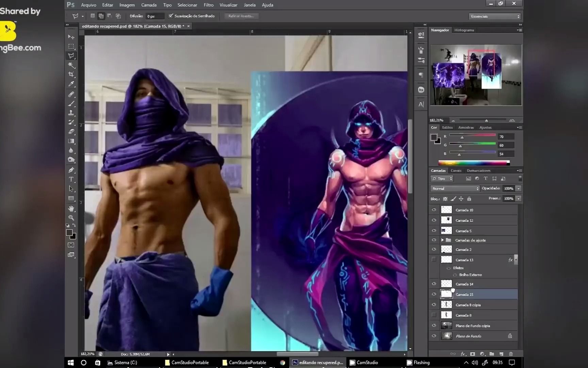Open the layer filter Tipo dropdown
Screen dimensions: 588x368
point(442,179)
